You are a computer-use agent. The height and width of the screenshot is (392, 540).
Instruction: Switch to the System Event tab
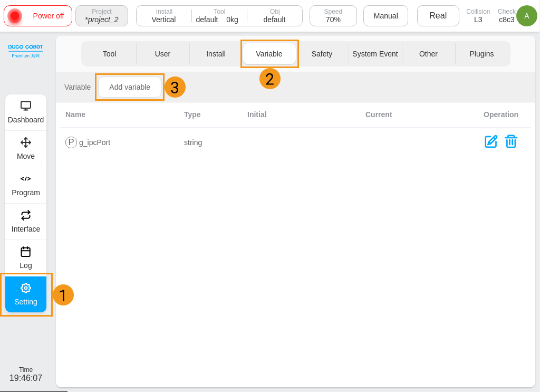(375, 54)
